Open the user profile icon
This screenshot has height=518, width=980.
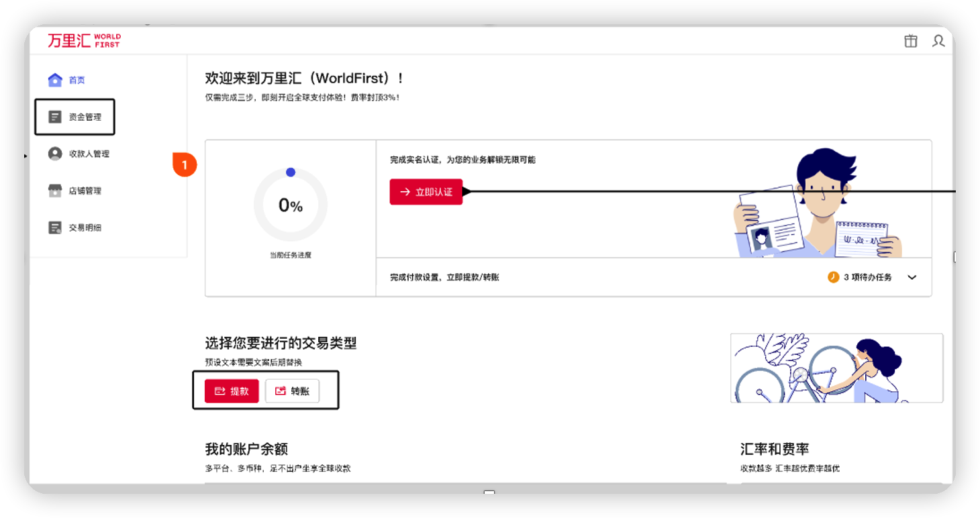click(938, 41)
